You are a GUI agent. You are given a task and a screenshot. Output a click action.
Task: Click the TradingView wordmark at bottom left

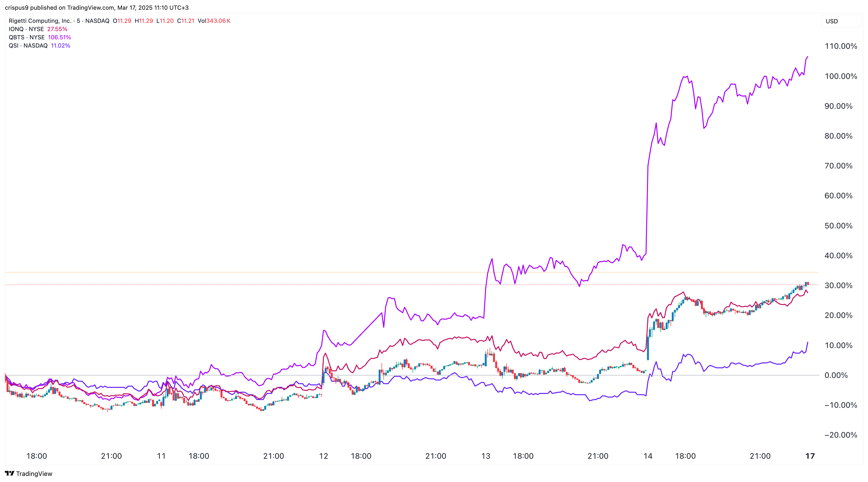pos(34,474)
